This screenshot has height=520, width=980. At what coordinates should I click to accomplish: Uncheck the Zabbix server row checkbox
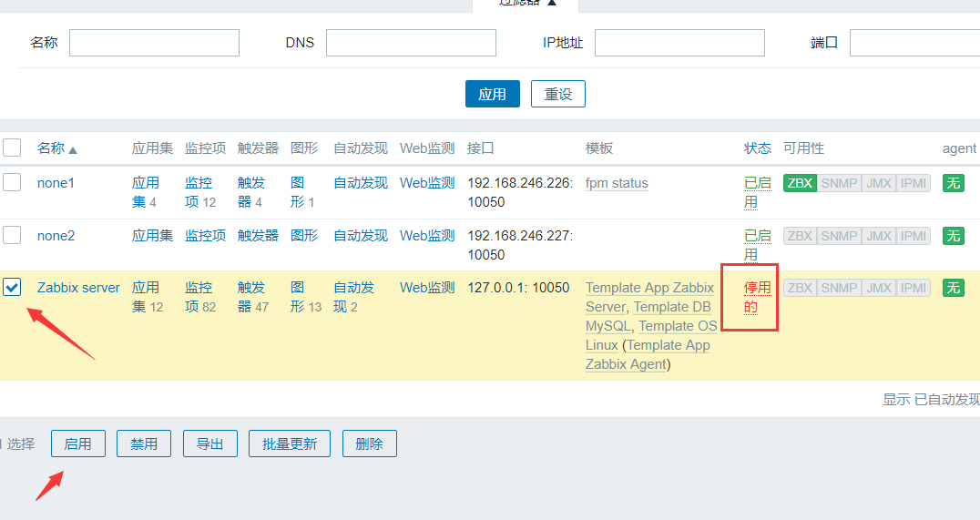point(12,287)
